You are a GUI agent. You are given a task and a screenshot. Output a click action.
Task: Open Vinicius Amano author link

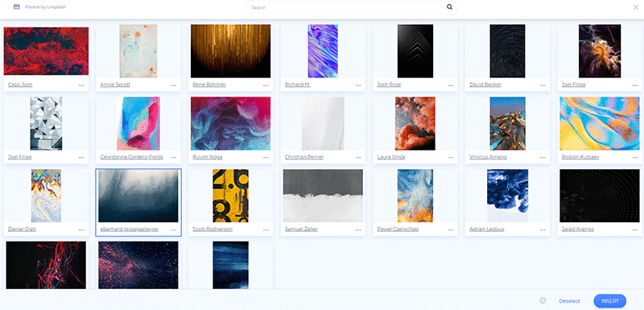point(488,157)
